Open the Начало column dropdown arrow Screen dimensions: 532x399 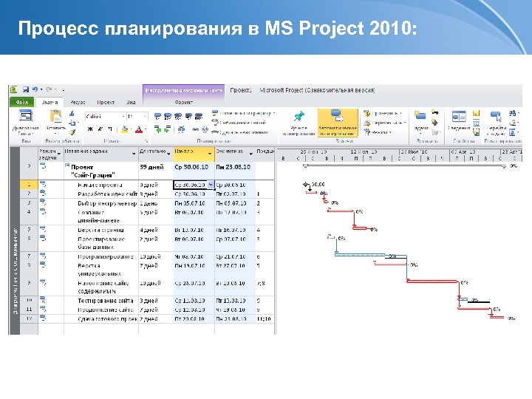coord(210,154)
